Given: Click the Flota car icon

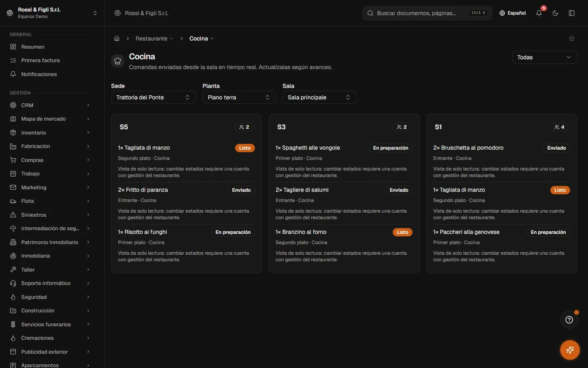Looking at the screenshot, I should [x=13, y=201].
